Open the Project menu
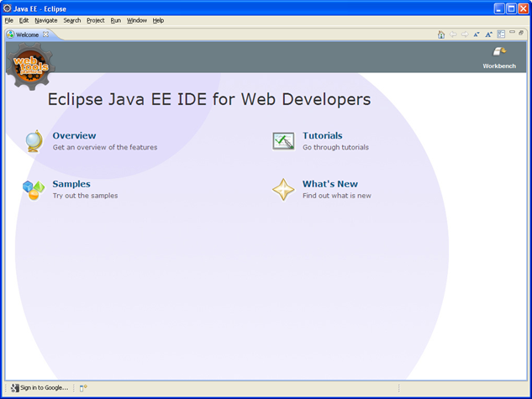The image size is (532, 399). tap(96, 21)
